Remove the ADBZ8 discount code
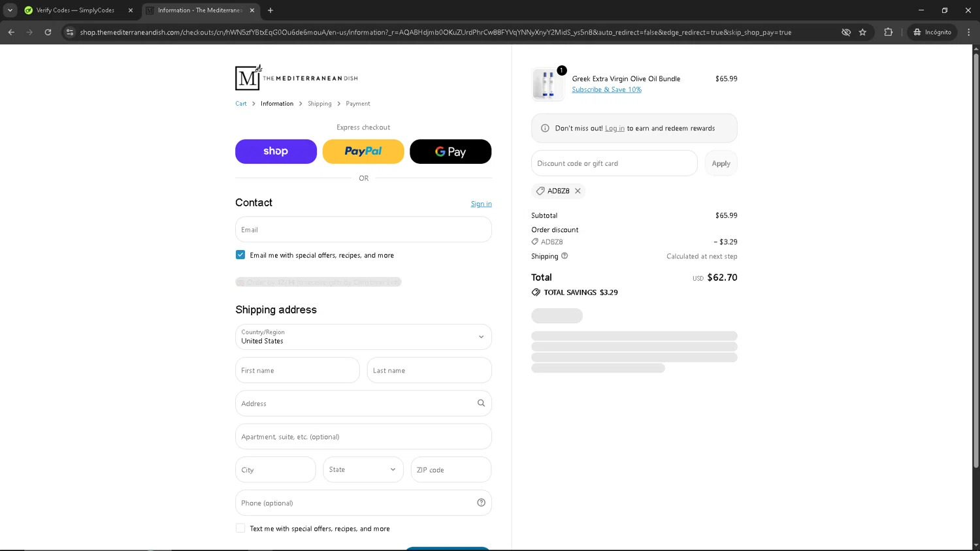Image resolution: width=980 pixels, height=551 pixels. [578, 191]
